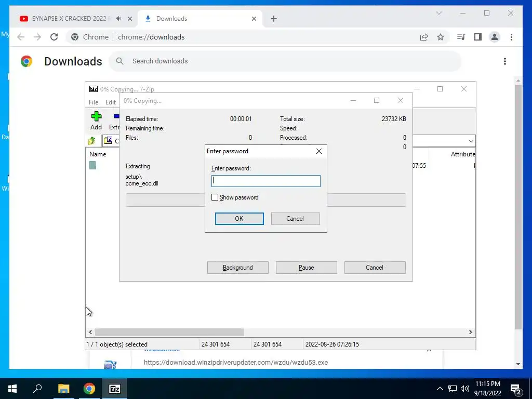Bookmark this page star icon
This screenshot has width=532, height=399.
tap(441, 37)
